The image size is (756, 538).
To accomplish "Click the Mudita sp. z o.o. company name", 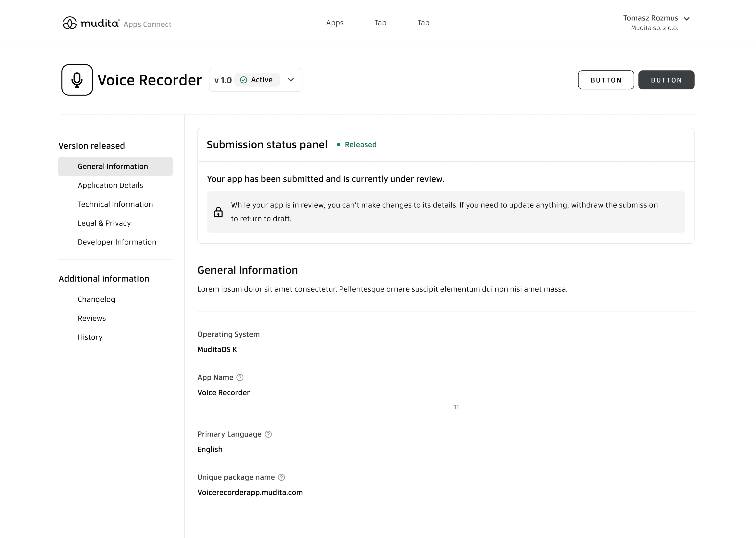I will [x=654, y=28].
